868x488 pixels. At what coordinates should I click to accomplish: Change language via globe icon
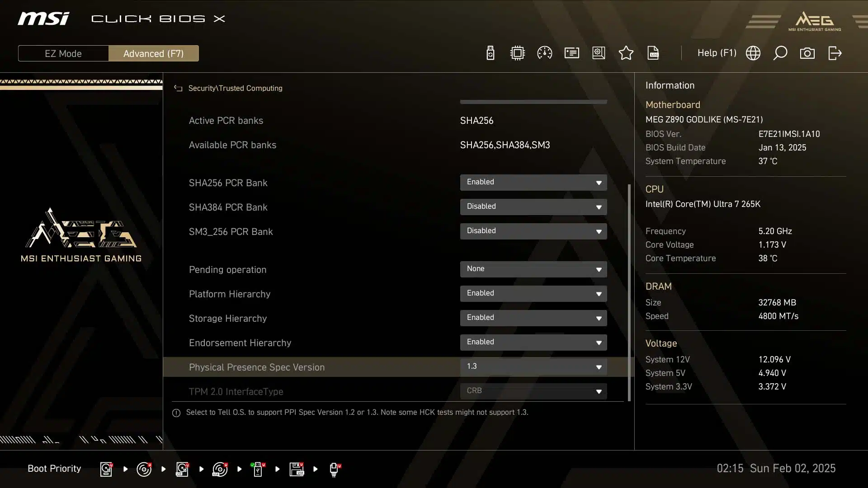tap(753, 53)
